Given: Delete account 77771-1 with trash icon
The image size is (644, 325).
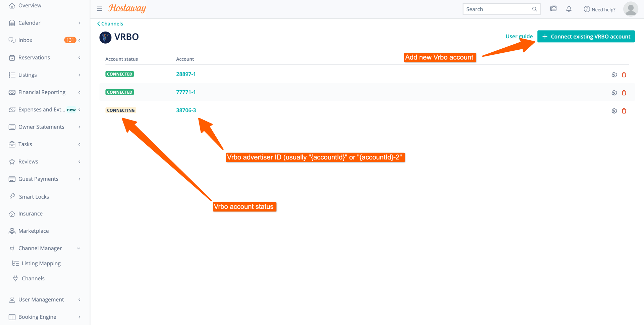Looking at the screenshot, I should (624, 93).
